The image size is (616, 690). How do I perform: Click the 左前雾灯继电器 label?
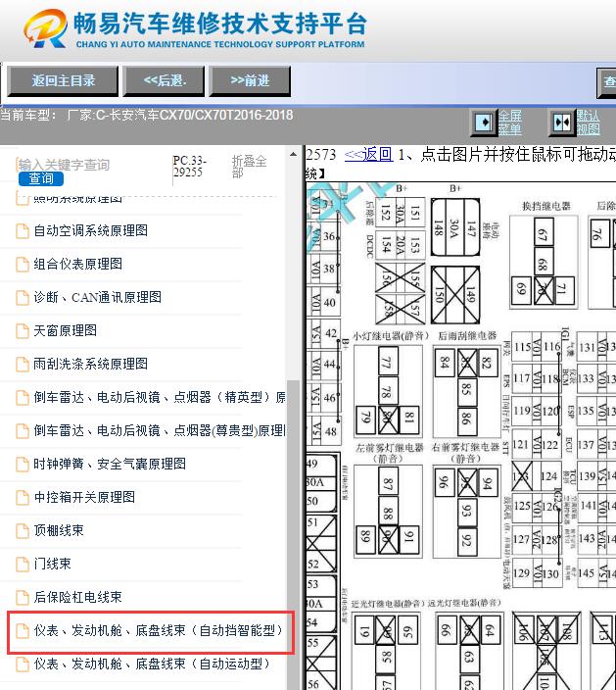pyautogui.click(x=389, y=448)
